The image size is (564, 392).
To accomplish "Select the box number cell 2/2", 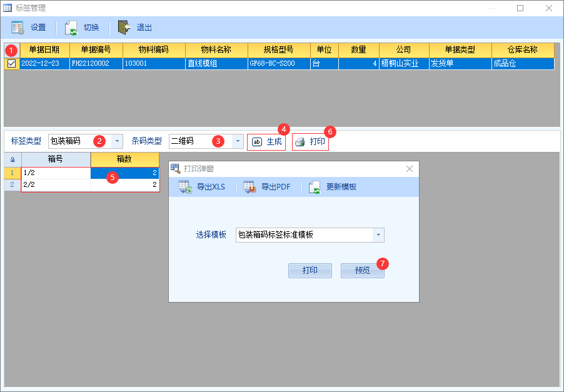I will click(56, 185).
